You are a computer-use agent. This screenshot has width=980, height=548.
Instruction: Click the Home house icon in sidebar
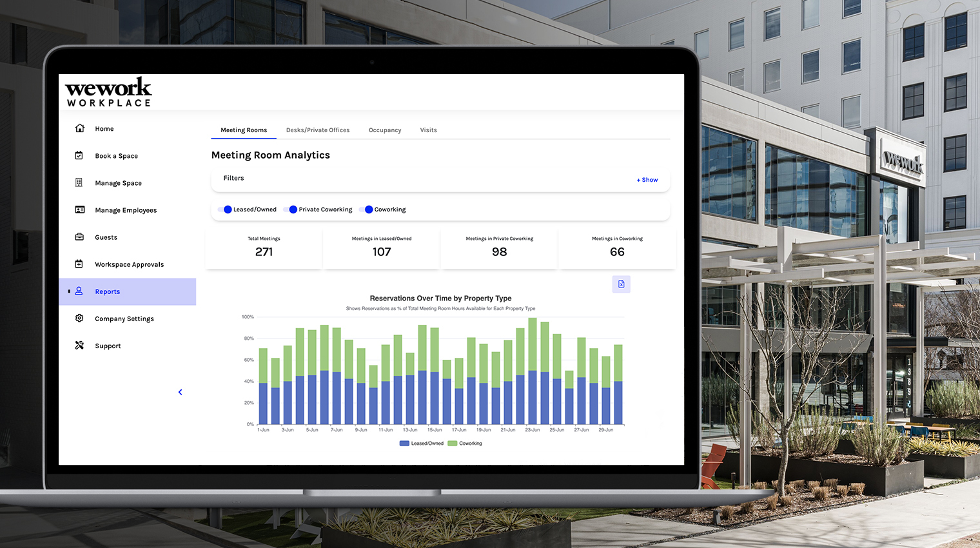tap(79, 128)
